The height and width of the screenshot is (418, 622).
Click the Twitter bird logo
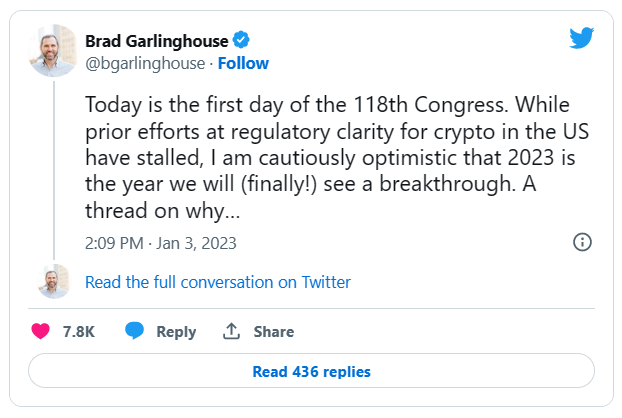point(582,38)
